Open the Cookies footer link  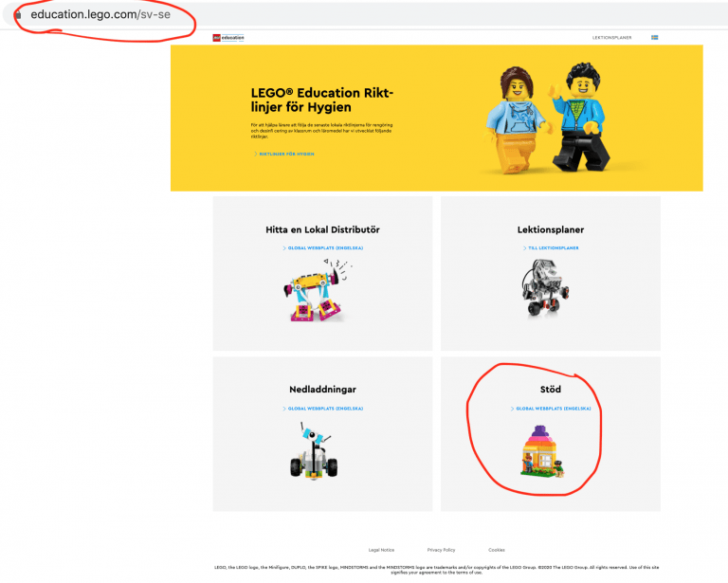(497, 550)
